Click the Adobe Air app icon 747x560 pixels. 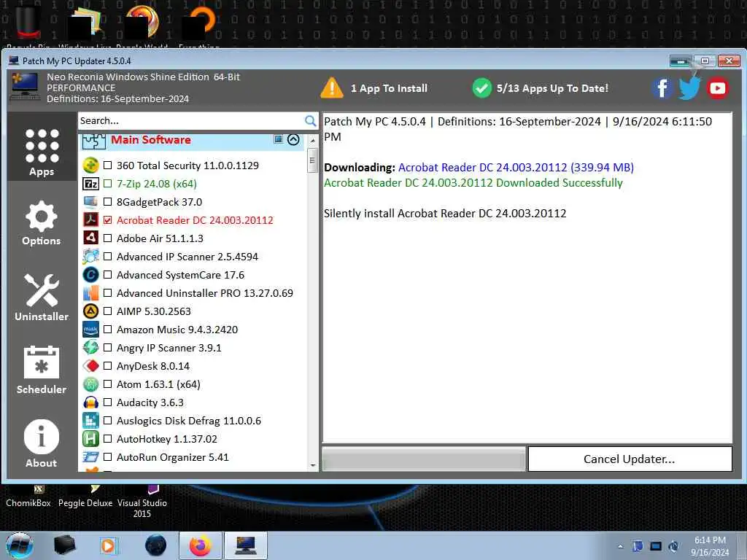90,238
